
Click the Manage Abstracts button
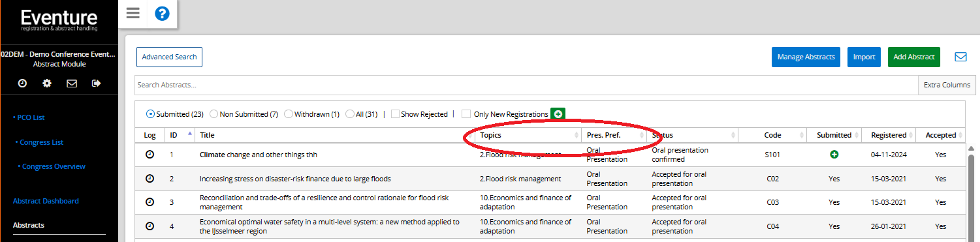[806, 57]
